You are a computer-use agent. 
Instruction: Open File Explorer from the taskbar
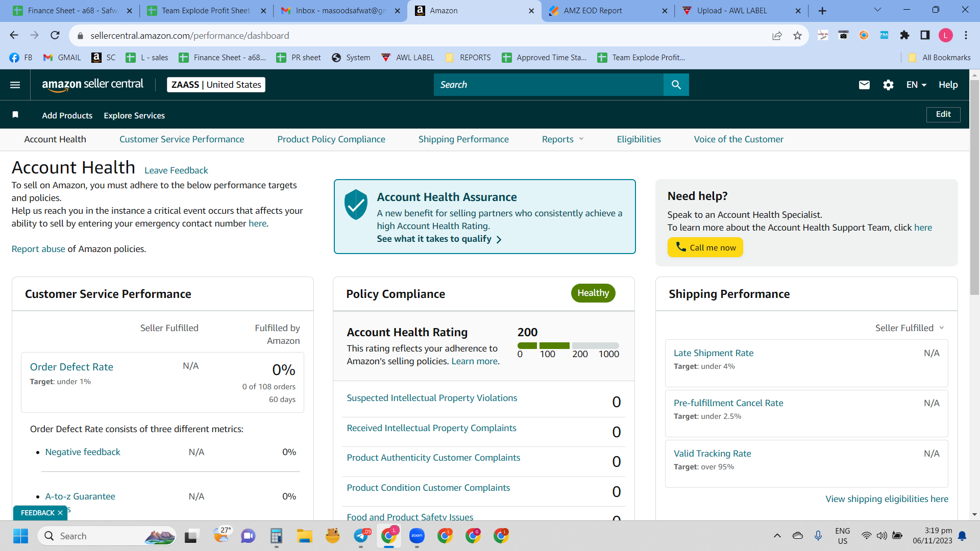point(304,536)
